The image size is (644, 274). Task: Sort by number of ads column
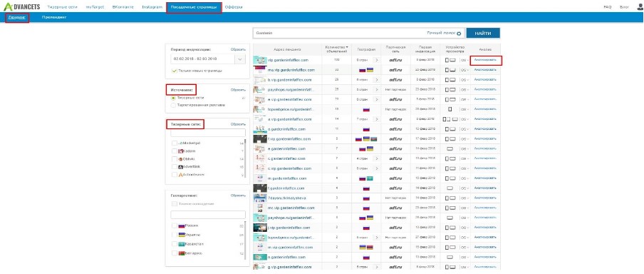[336, 49]
